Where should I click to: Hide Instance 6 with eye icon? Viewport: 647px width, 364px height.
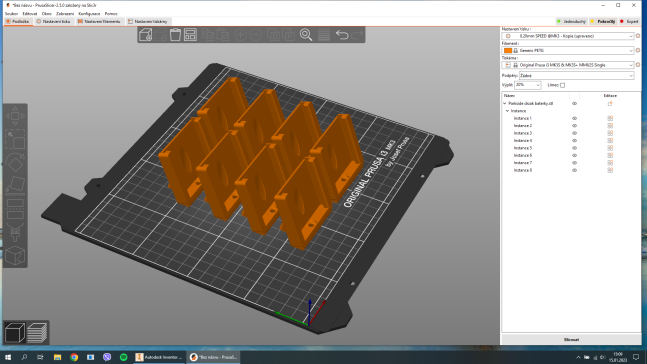click(574, 156)
